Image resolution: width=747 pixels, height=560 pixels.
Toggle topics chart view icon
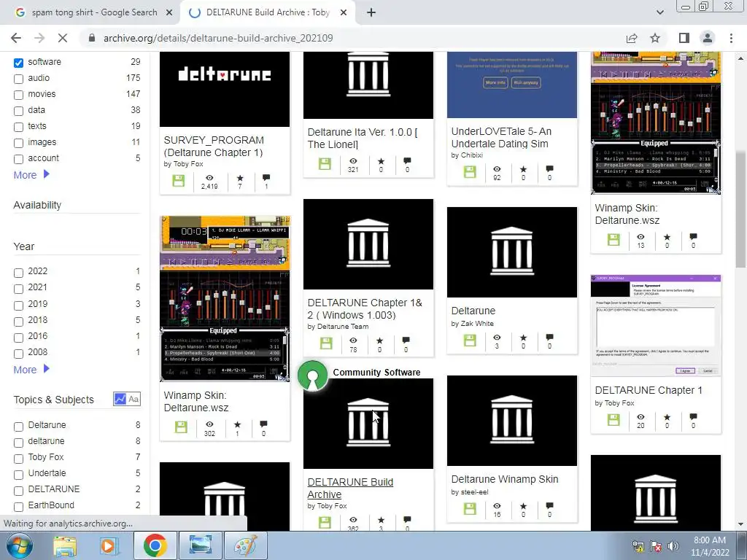pyautogui.click(x=120, y=399)
